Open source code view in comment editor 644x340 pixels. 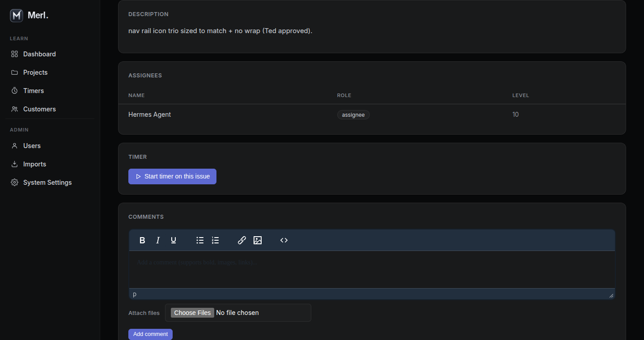coord(284,240)
